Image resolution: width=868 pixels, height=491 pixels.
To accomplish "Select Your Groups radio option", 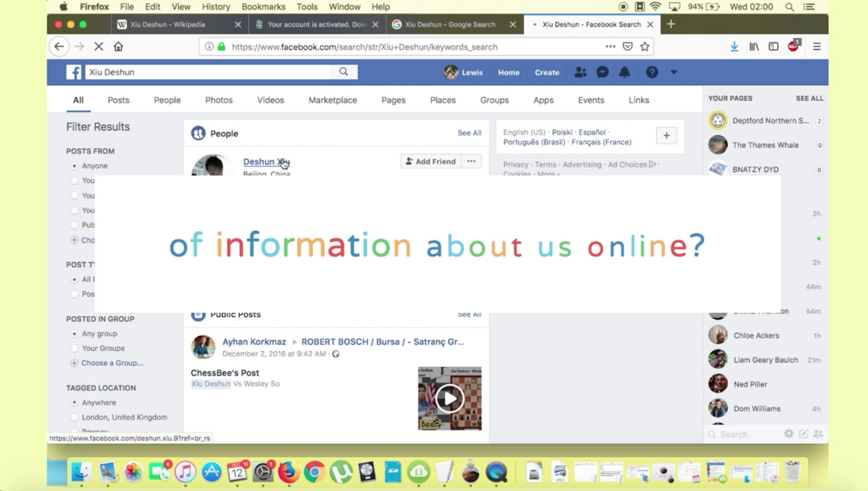I will point(74,348).
